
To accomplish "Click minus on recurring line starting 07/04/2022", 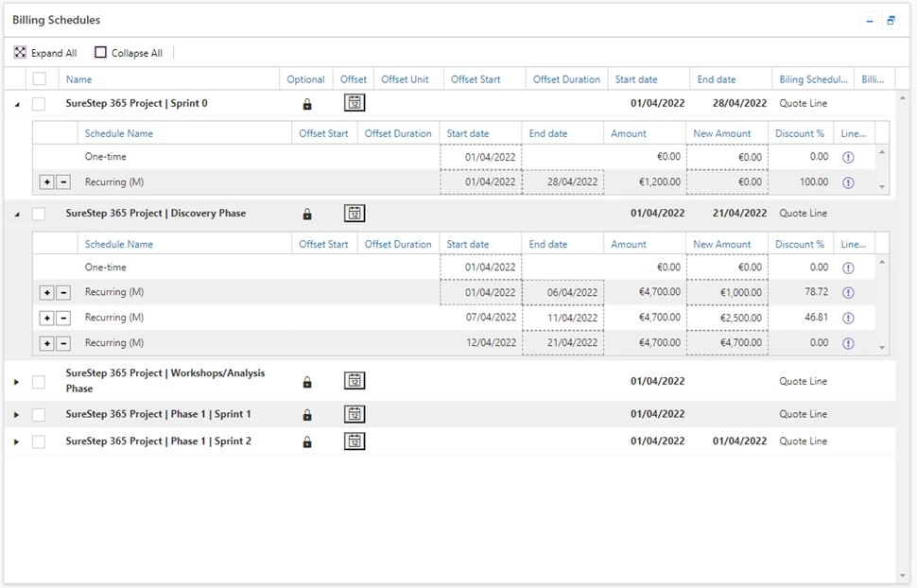I will coord(63,318).
